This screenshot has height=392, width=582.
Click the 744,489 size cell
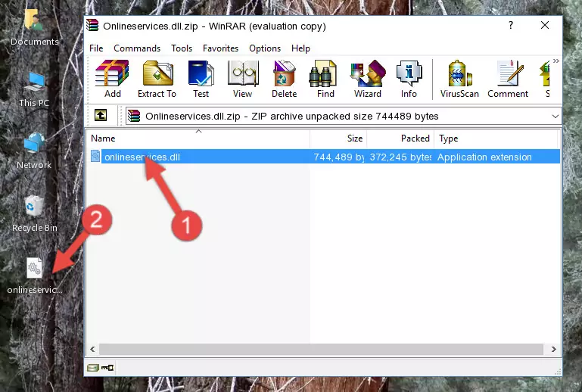(x=338, y=157)
